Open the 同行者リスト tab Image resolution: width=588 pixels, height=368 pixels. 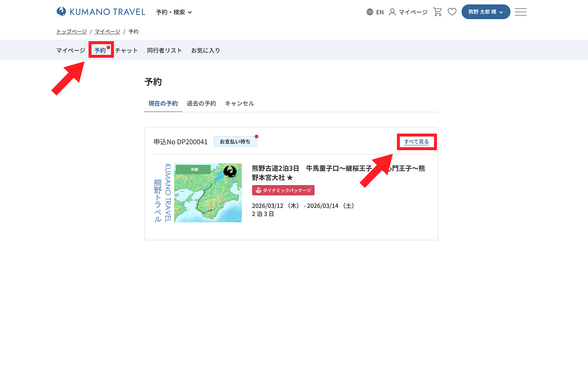point(164,50)
